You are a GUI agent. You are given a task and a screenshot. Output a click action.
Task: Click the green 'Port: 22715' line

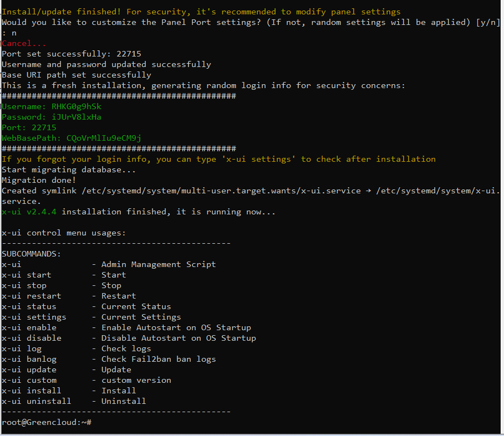pyautogui.click(x=29, y=128)
